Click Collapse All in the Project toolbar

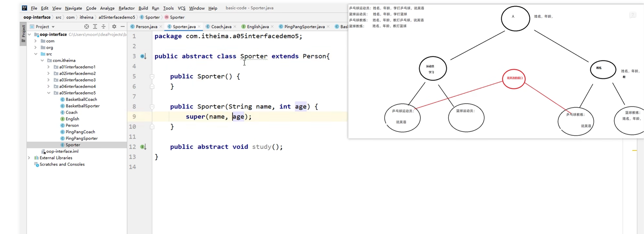[103, 26]
